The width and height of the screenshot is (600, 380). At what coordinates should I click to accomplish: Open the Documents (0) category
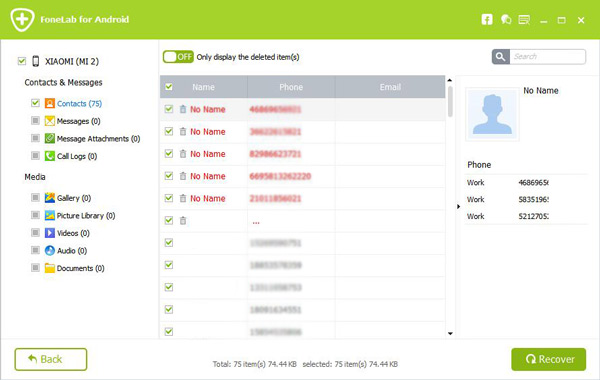click(x=80, y=268)
